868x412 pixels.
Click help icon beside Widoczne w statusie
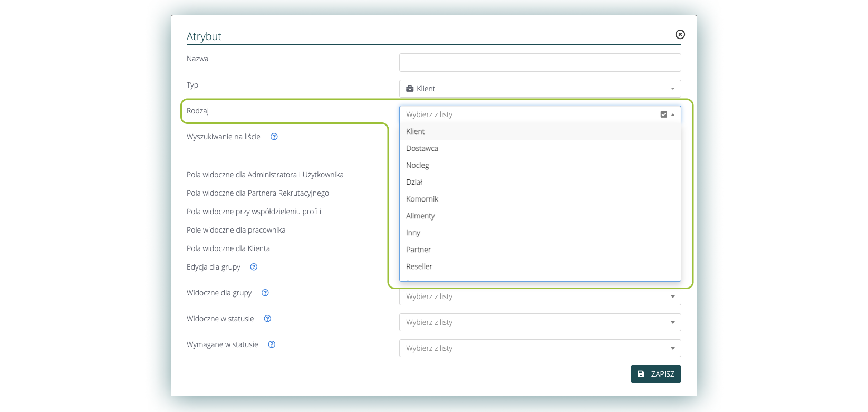tap(267, 319)
